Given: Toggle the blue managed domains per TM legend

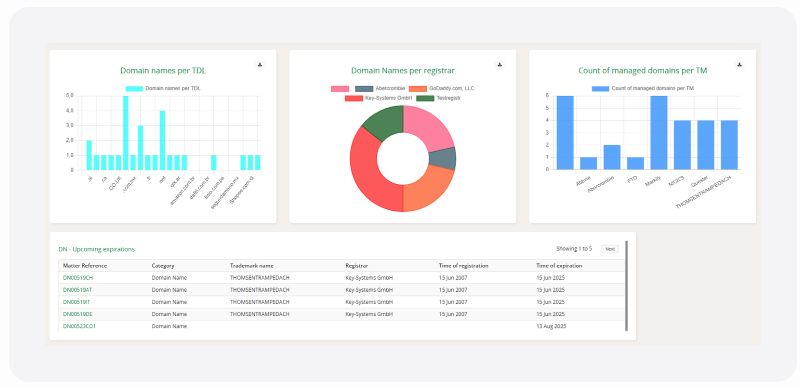Looking at the screenshot, I should 642,88.
